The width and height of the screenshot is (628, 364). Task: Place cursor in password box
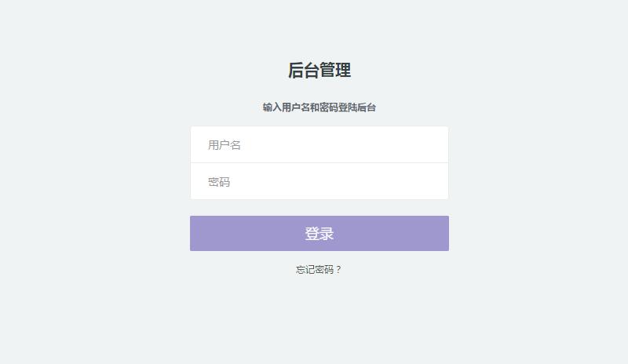[x=319, y=182]
